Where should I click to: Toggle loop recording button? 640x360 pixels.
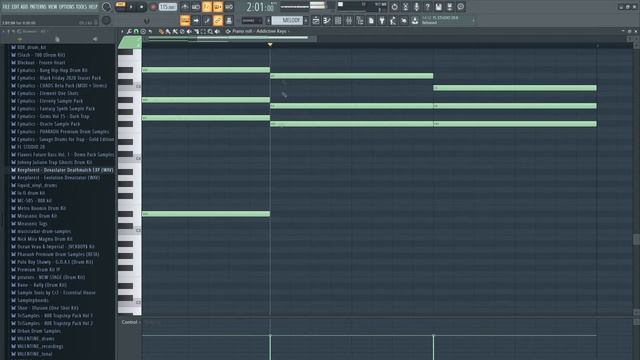pos(229,7)
